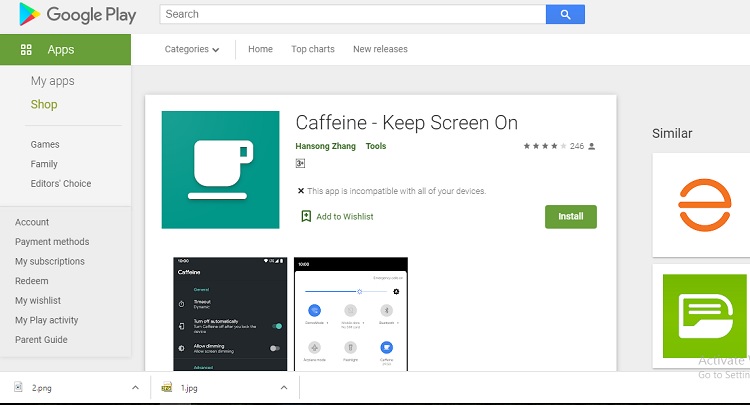Image resolution: width=750 pixels, height=405 pixels.
Task: Click the Redeem link
Action: tap(32, 281)
